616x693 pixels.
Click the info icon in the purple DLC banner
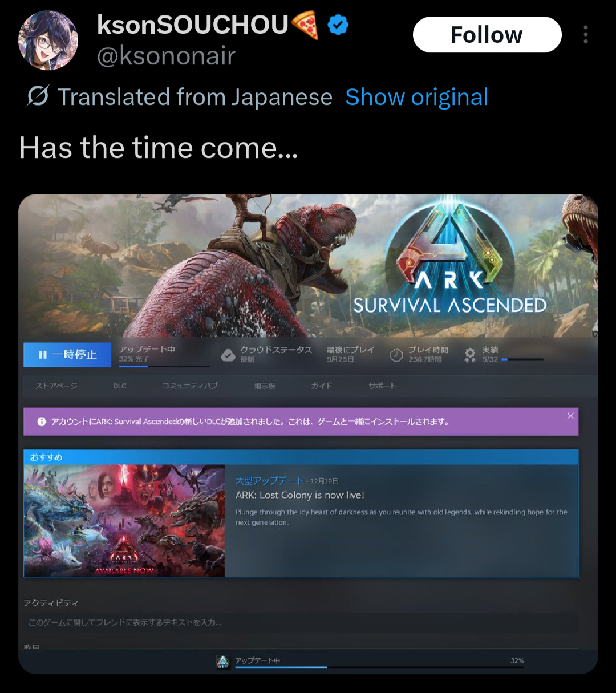pos(42,422)
